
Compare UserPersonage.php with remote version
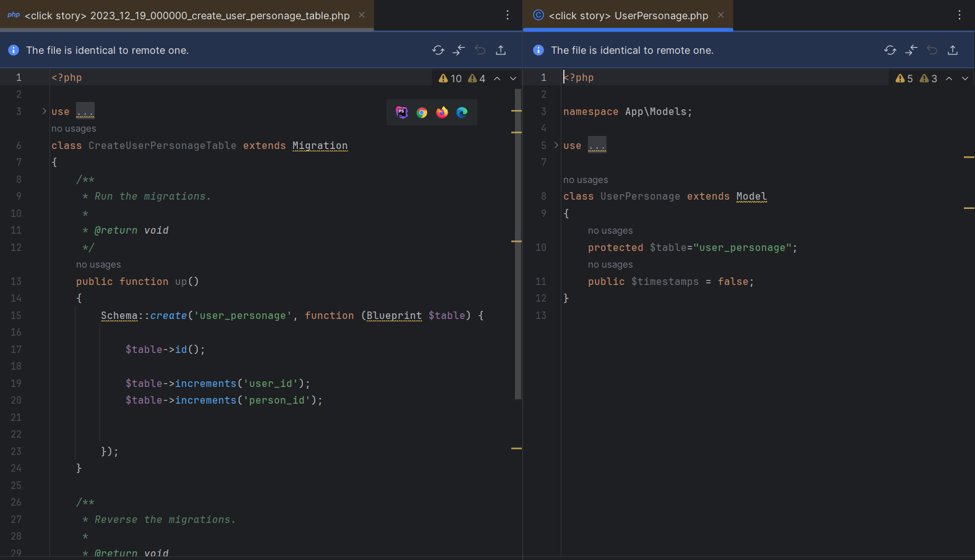[x=911, y=50]
